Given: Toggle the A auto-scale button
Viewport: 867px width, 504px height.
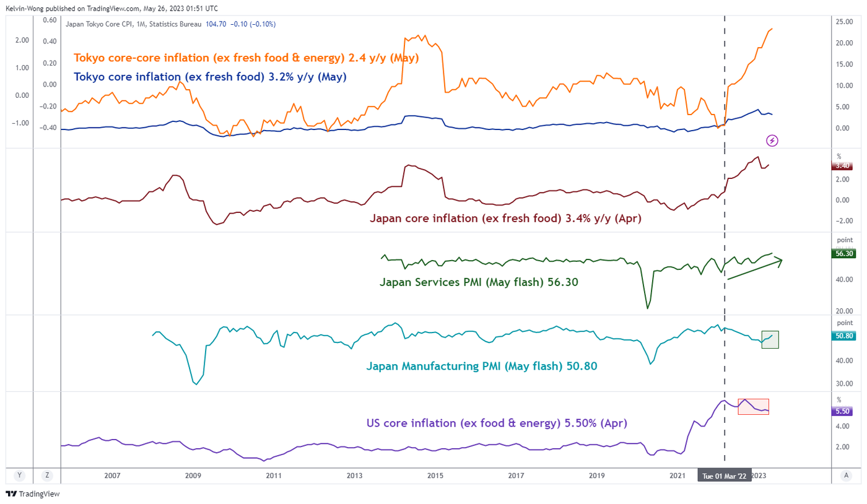Looking at the screenshot, I should pos(845,475).
